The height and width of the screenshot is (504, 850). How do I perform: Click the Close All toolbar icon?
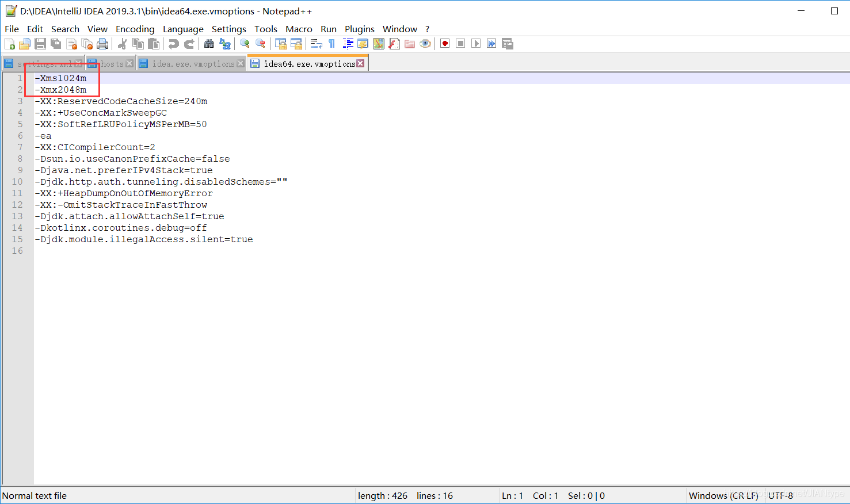tap(87, 44)
